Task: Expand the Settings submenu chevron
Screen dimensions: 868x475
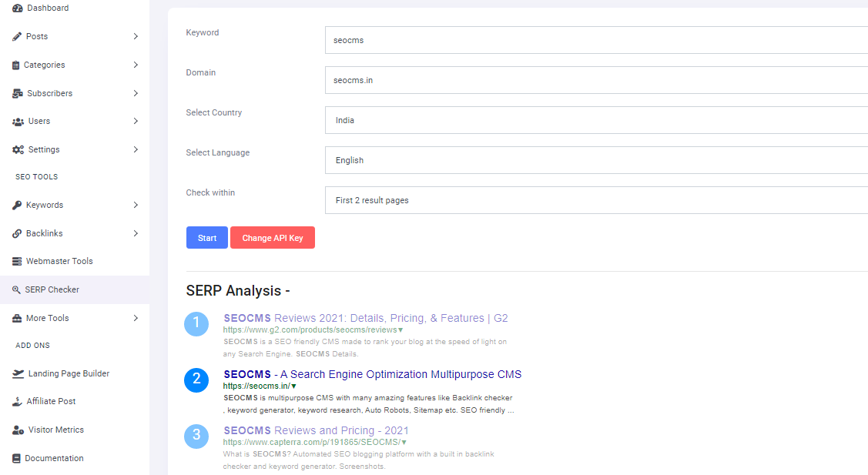Action: (x=136, y=149)
